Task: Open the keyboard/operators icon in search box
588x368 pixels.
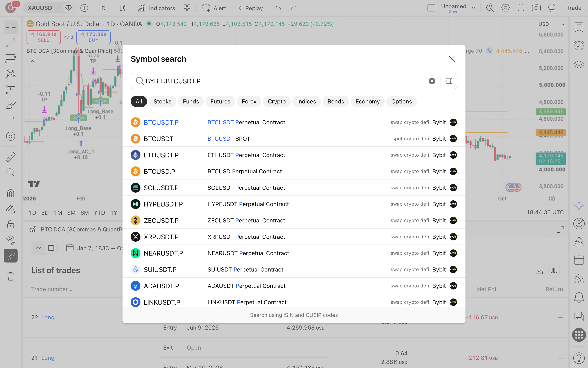Action: tap(449, 81)
